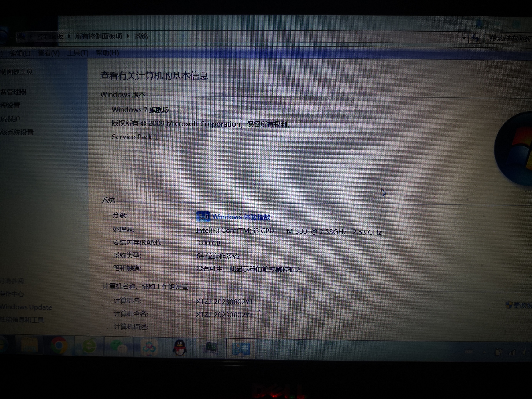
Task: Click the 笔和触摸: label
Action: coord(127,268)
